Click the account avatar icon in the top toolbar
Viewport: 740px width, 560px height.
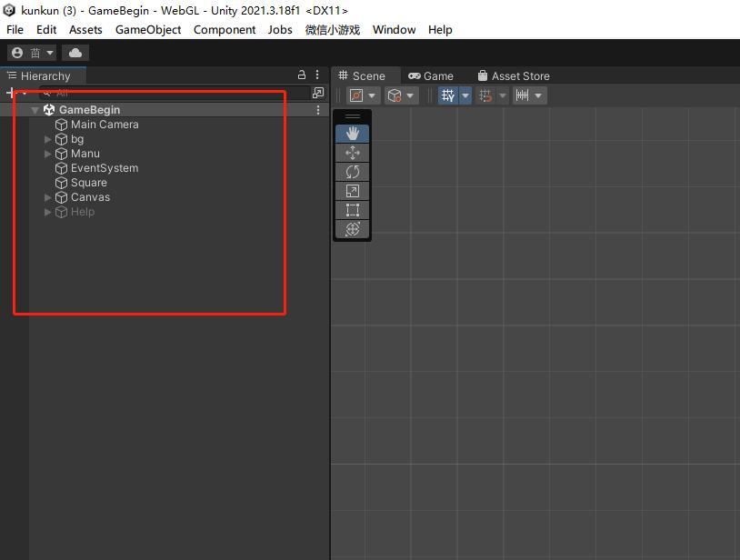[16, 52]
